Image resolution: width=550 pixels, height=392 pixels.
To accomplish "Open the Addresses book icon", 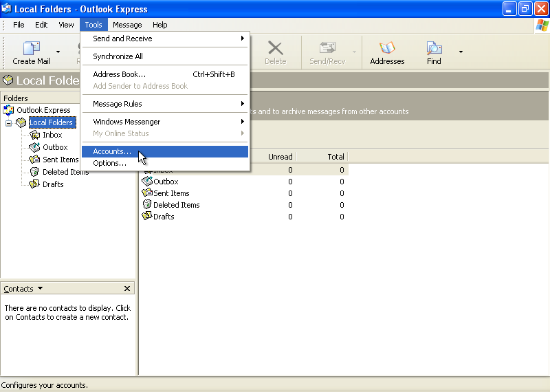I will point(387,47).
